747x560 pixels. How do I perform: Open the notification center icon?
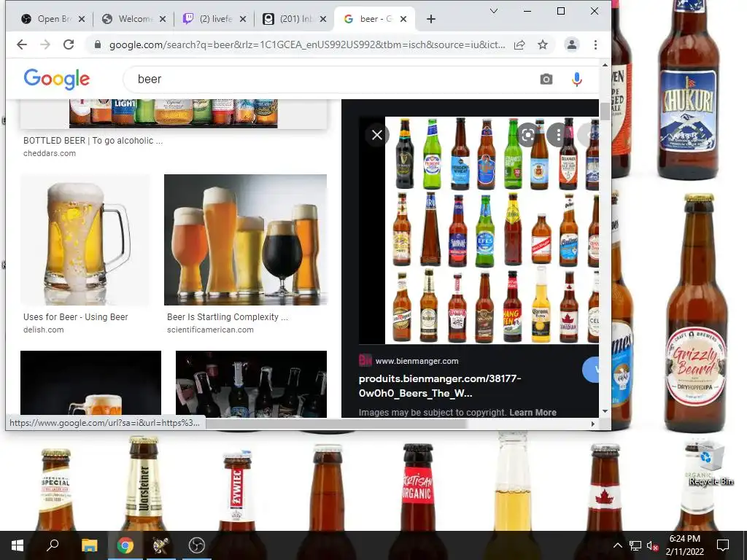[x=723, y=545]
